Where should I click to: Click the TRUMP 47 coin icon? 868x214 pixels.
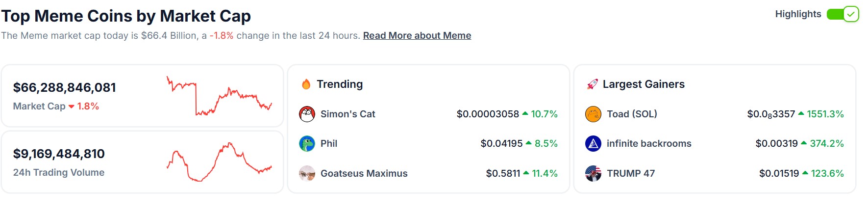[x=593, y=173]
